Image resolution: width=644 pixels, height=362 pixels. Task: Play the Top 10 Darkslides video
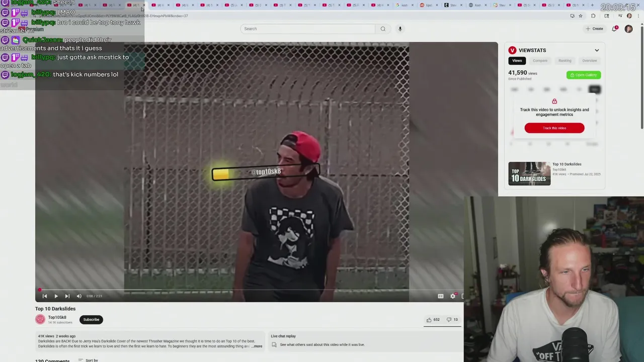point(56,296)
